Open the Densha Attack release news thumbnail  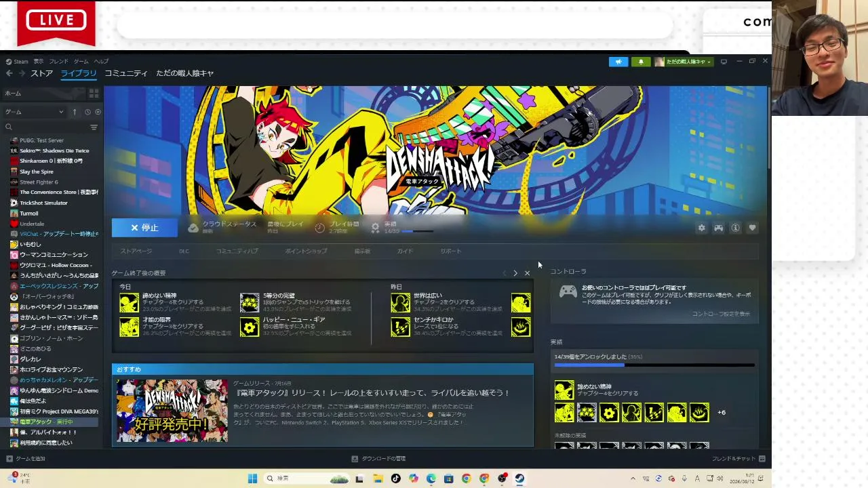[x=172, y=411]
